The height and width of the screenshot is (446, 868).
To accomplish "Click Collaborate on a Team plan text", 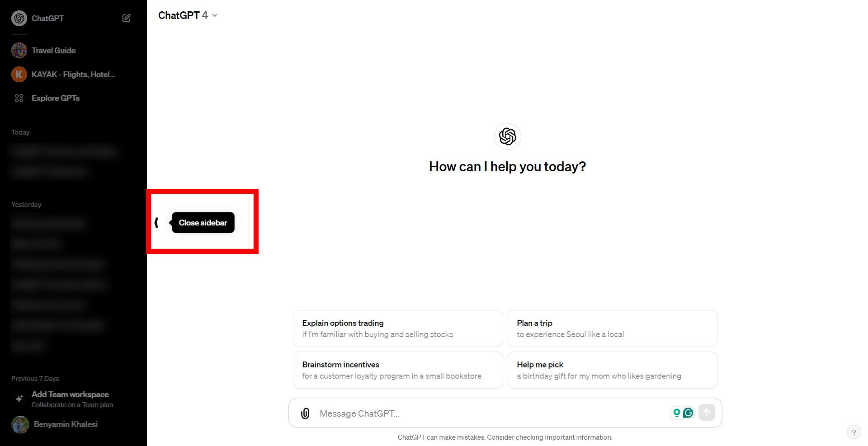I will (x=72, y=405).
